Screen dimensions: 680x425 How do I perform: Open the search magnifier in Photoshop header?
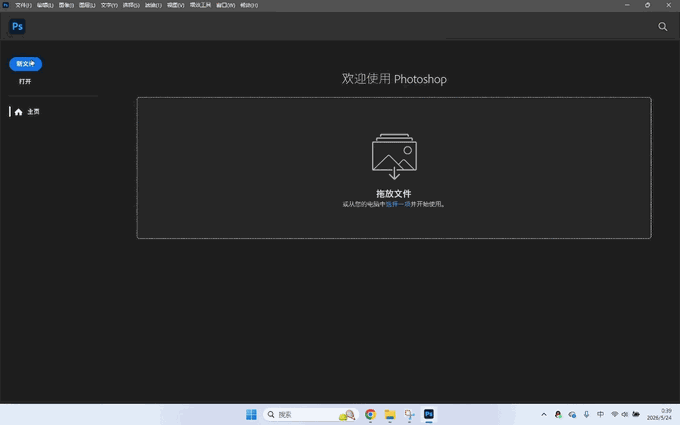(662, 26)
